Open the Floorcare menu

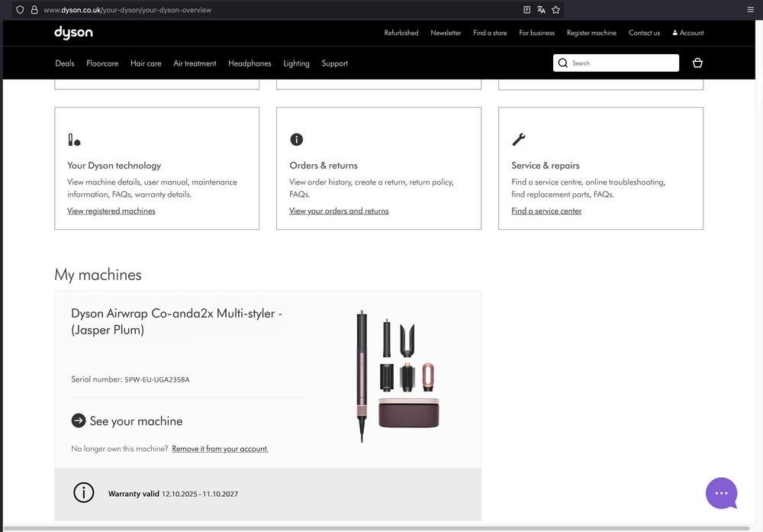point(102,63)
